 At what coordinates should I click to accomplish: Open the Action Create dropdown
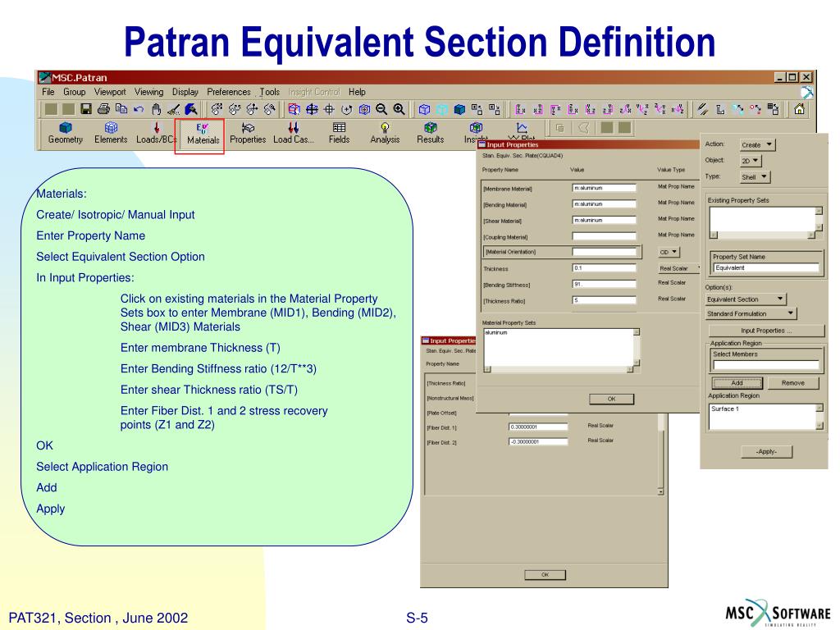pos(757,144)
